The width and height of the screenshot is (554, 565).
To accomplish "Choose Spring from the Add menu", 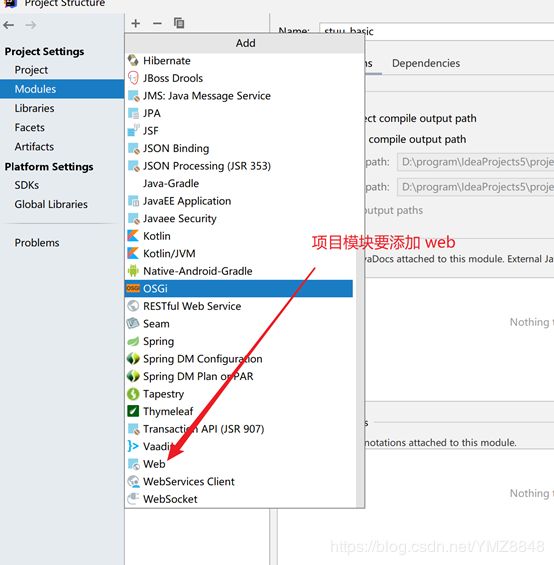I will pyautogui.click(x=239, y=341).
